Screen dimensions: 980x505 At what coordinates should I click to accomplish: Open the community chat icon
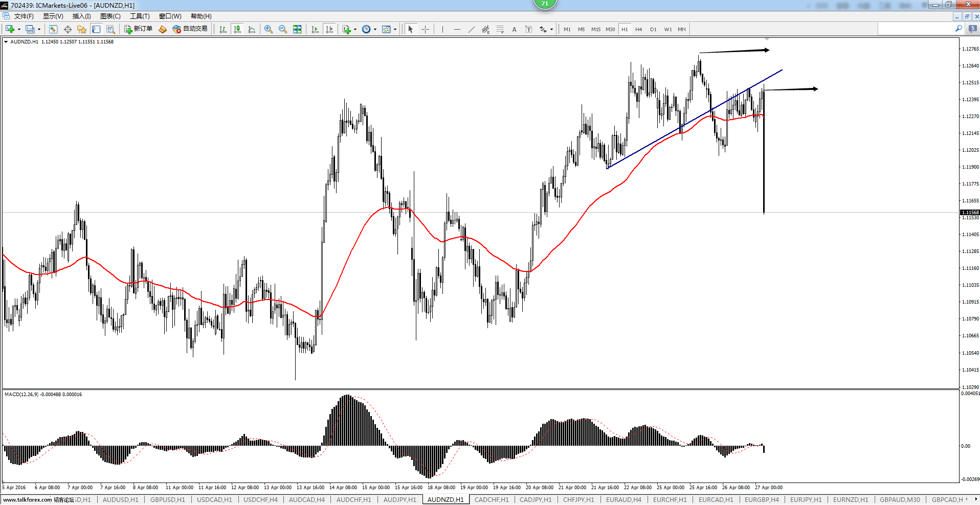tap(972, 29)
